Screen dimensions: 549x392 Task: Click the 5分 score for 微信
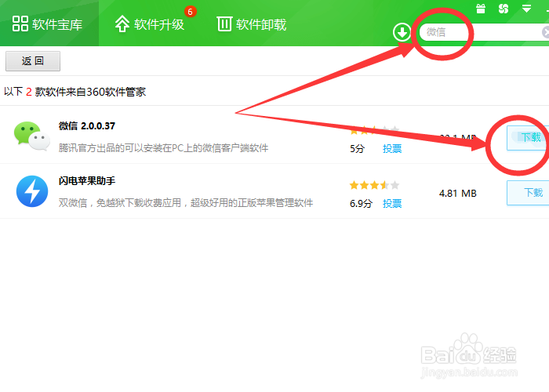tap(357, 149)
